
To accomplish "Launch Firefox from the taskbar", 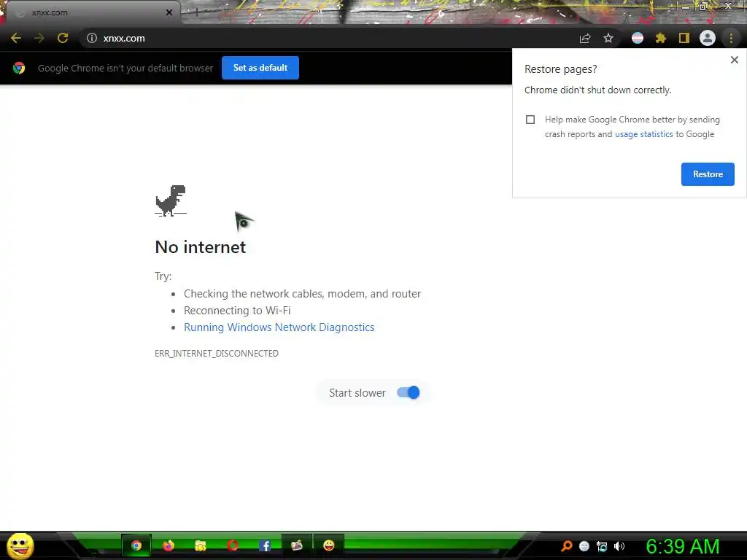I will click(169, 545).
